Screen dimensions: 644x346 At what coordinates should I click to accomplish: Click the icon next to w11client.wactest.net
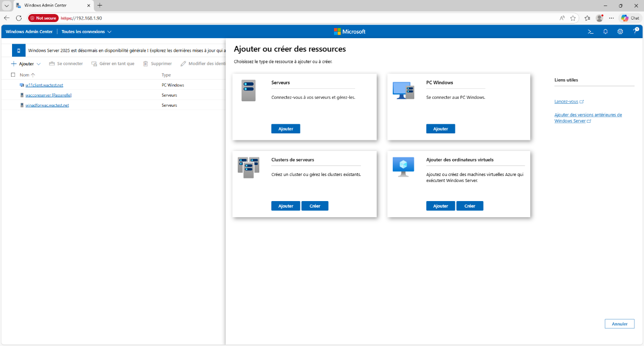[22, 85]
